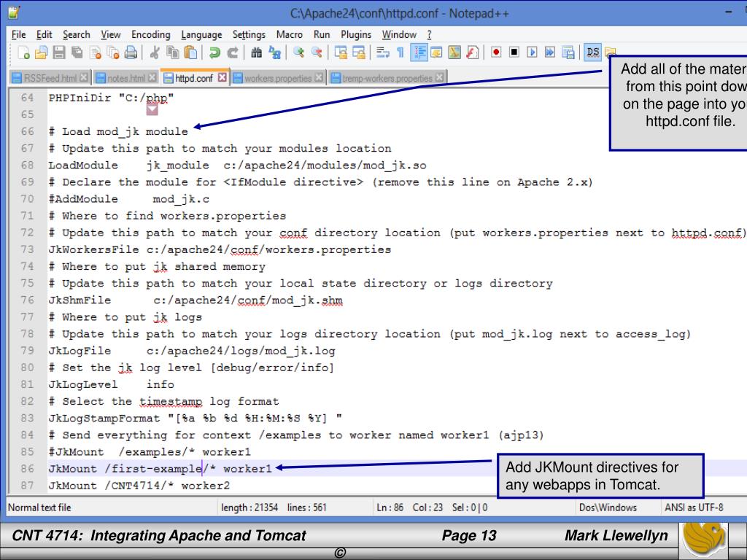Click 'Ln : 86' in the status bar
Viewport: 747px width, 560px height.
[x=390, y=507]
